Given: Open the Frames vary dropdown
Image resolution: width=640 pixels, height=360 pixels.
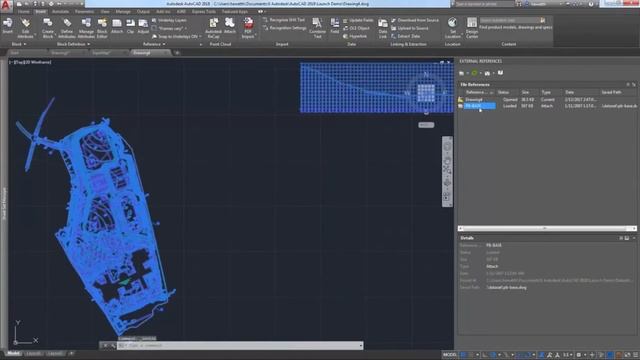Looking at the screenshot, I should click(x=169, y=28).
